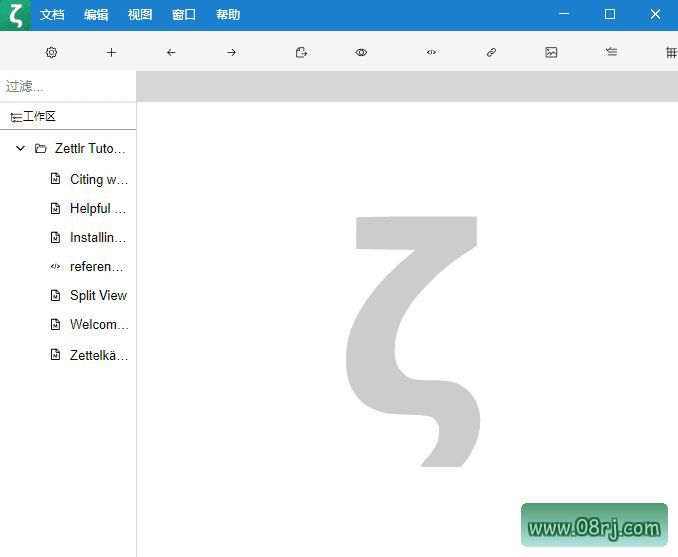Click the markdown icon beside Helpful …

click(x=55, y=208)
